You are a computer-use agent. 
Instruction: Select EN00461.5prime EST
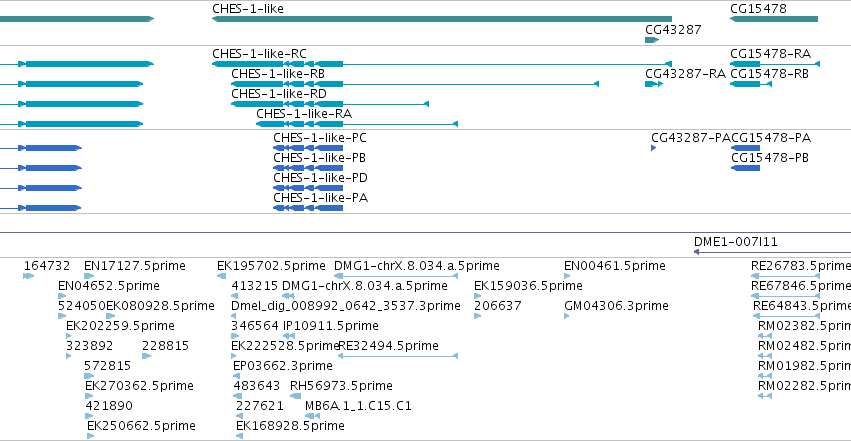(x=567, y=276)
